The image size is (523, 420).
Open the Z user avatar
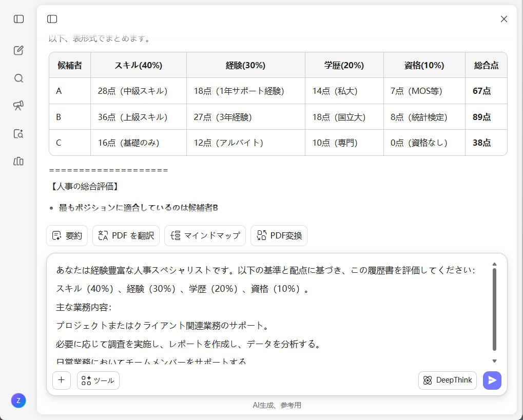(18, 401)
